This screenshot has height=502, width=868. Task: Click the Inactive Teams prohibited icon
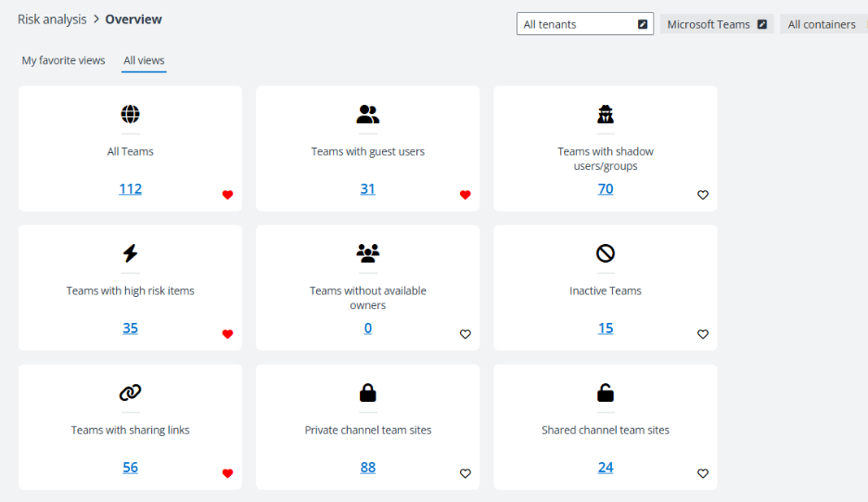[x=606, y=253]
